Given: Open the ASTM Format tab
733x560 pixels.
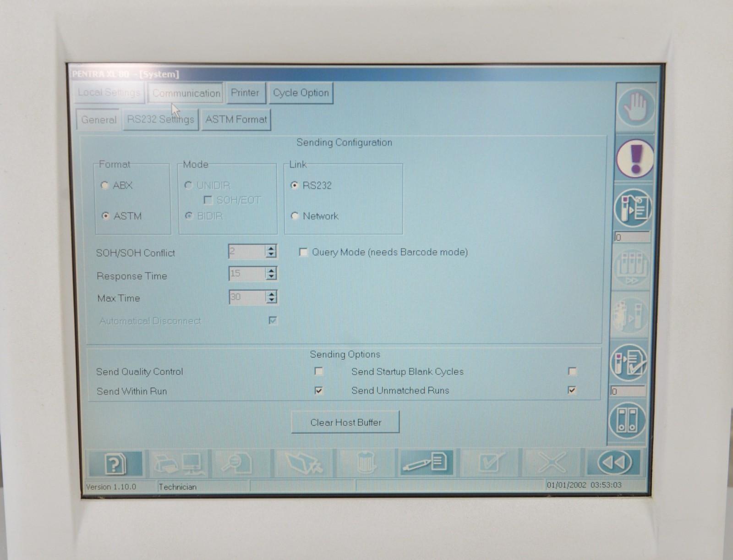Looking at the screenshot, I should pyautogui.click(x=236, y=120).
